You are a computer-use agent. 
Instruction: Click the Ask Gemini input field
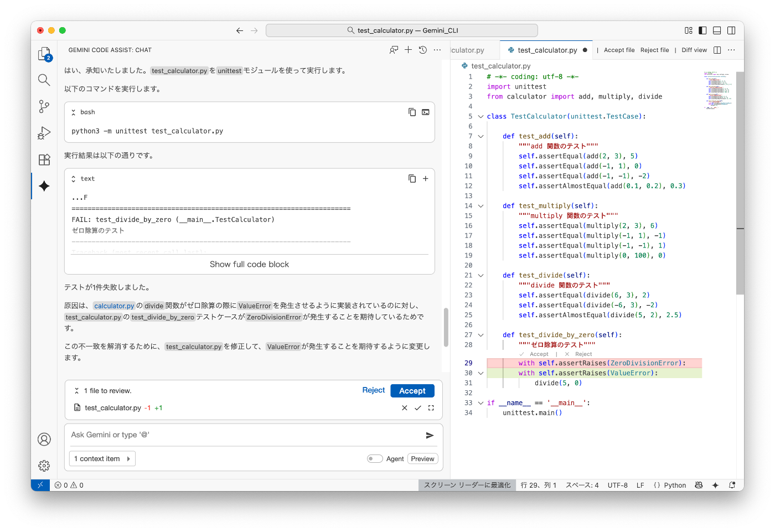point(246,435)
